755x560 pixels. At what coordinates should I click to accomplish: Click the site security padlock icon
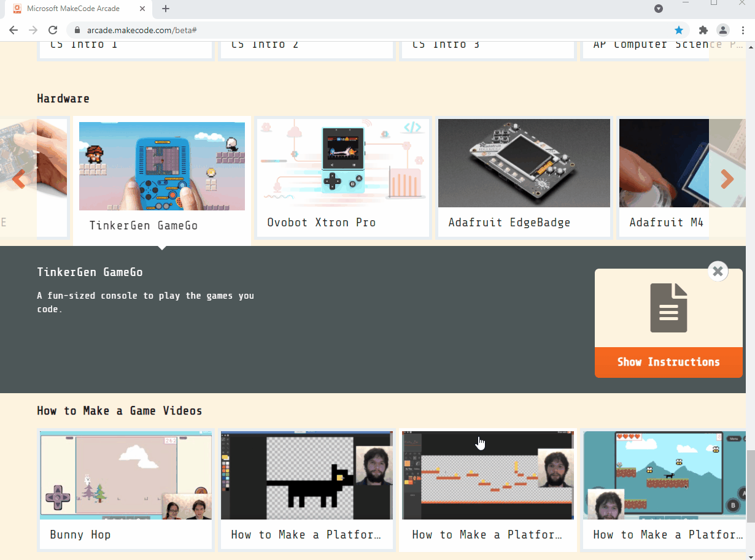pyautogui.click(x=77, y=29)
